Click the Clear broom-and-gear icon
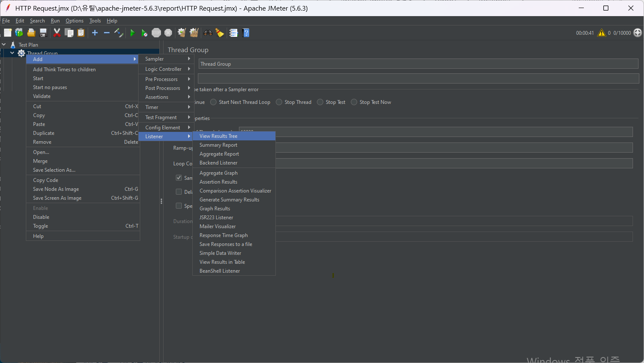The width and height of the screenshot is (644, 363). 182,33
